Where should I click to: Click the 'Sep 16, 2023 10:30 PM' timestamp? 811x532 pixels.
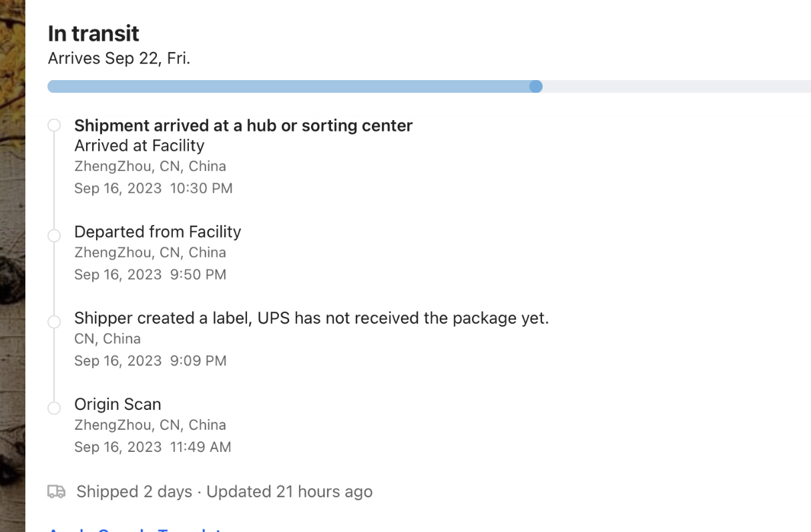(x=153, y=188)
